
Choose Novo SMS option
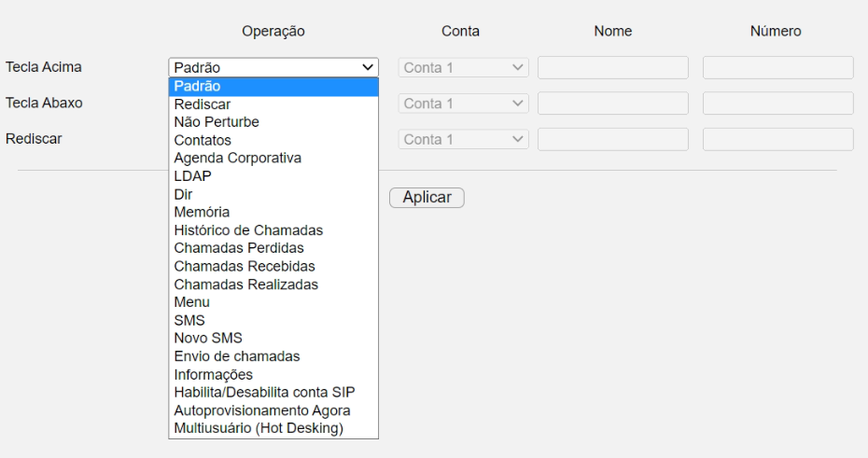tap(273, 338)
